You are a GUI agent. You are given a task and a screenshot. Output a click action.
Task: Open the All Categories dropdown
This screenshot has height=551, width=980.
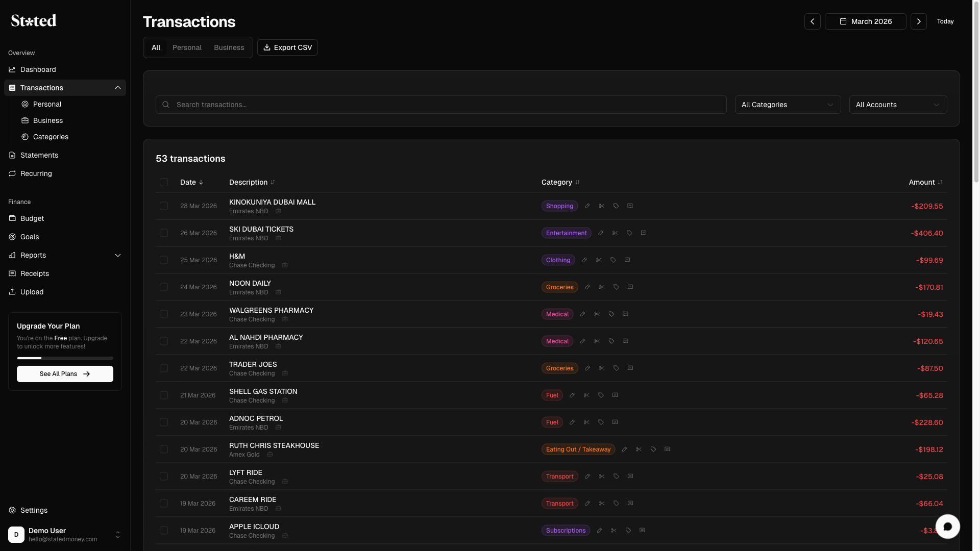tap(788, 105)
